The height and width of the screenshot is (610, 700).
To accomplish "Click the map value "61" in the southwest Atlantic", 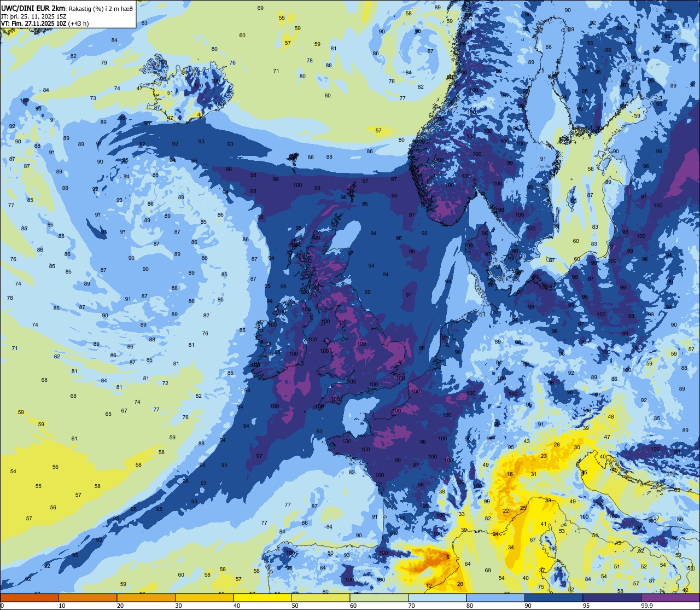I will coord(74,438).
